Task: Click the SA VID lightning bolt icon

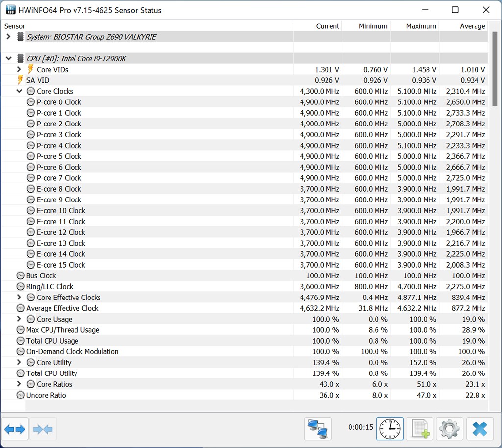Action: (20, 80)
